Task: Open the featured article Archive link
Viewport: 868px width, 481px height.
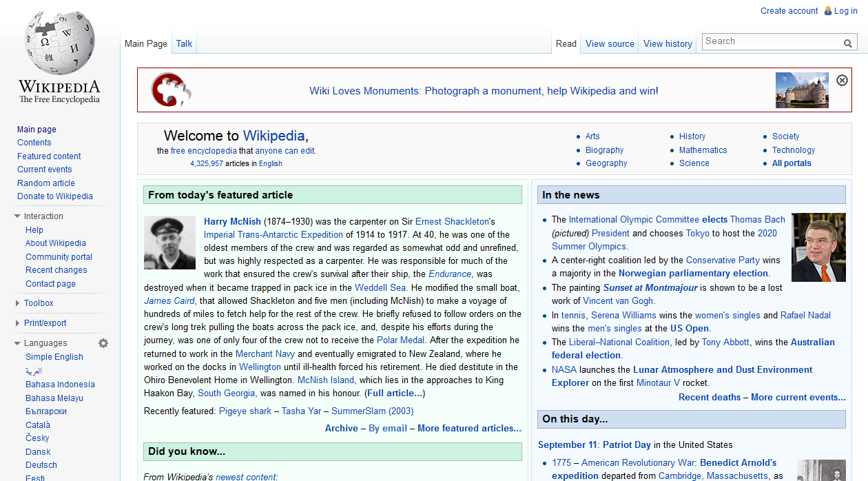Action: point(342,429)
